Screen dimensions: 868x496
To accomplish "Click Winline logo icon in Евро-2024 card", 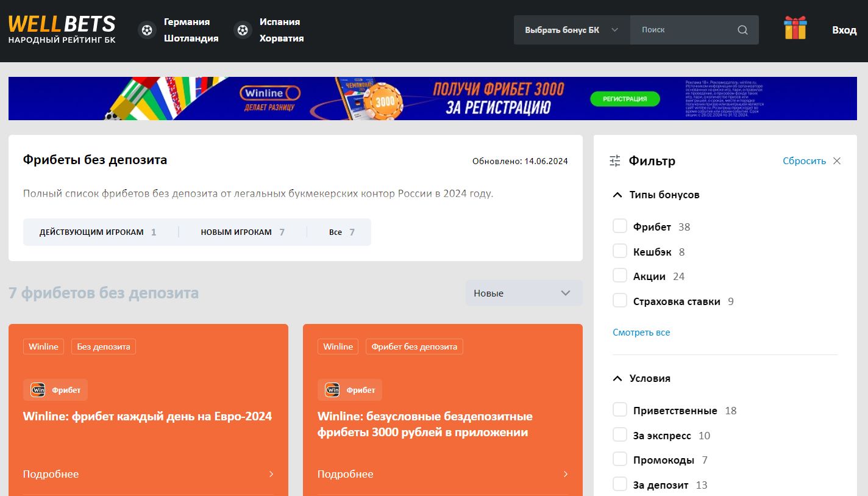I will pyautogui.click(x=38, y=390).
